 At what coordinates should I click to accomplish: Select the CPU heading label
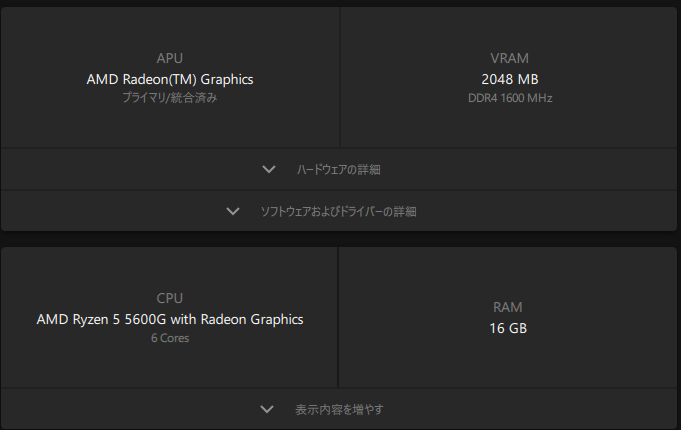click(170, 298)
